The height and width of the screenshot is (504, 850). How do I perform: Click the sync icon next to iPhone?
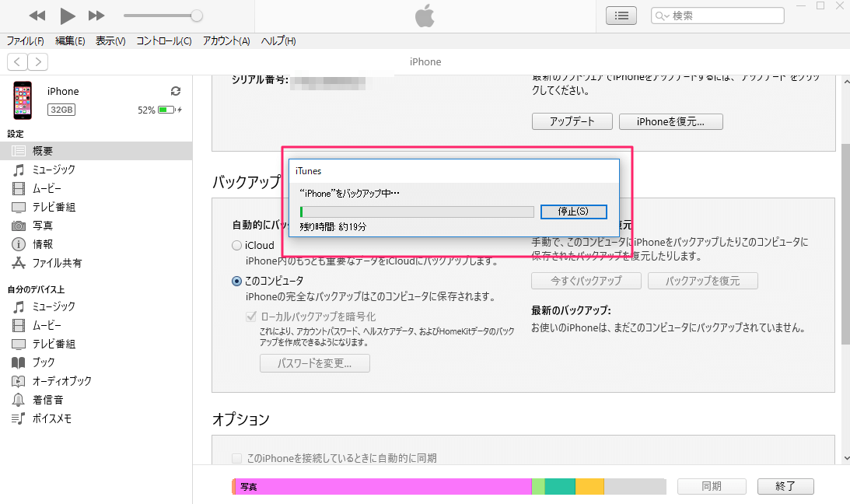coord(176,91)
